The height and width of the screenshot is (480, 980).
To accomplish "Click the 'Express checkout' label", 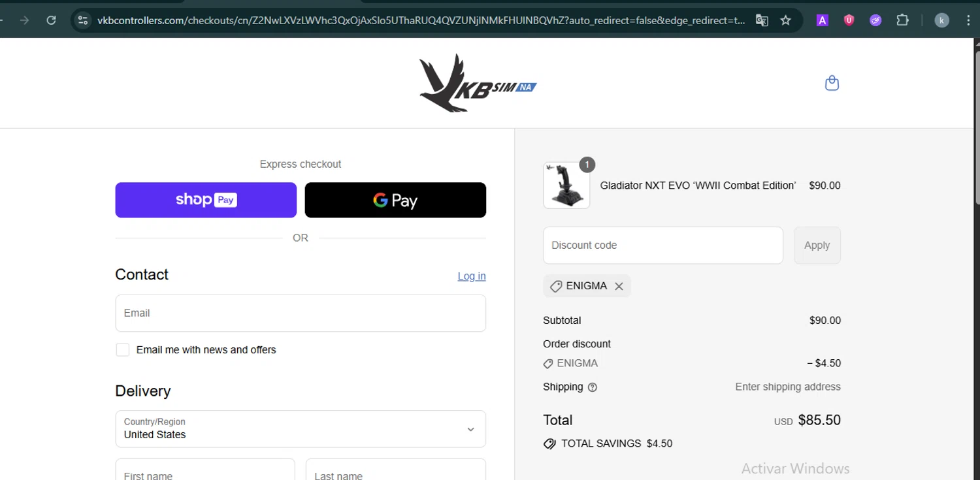I will [x=301, y=164].
